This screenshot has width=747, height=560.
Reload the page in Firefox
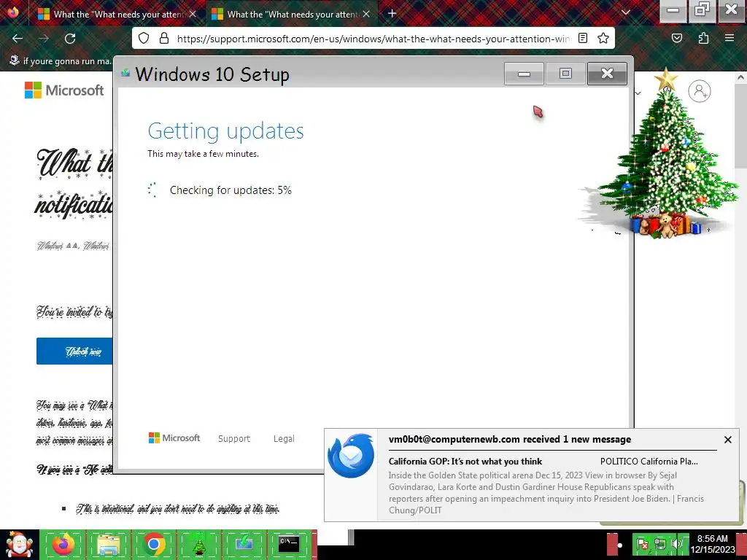[x=70, y=39]
